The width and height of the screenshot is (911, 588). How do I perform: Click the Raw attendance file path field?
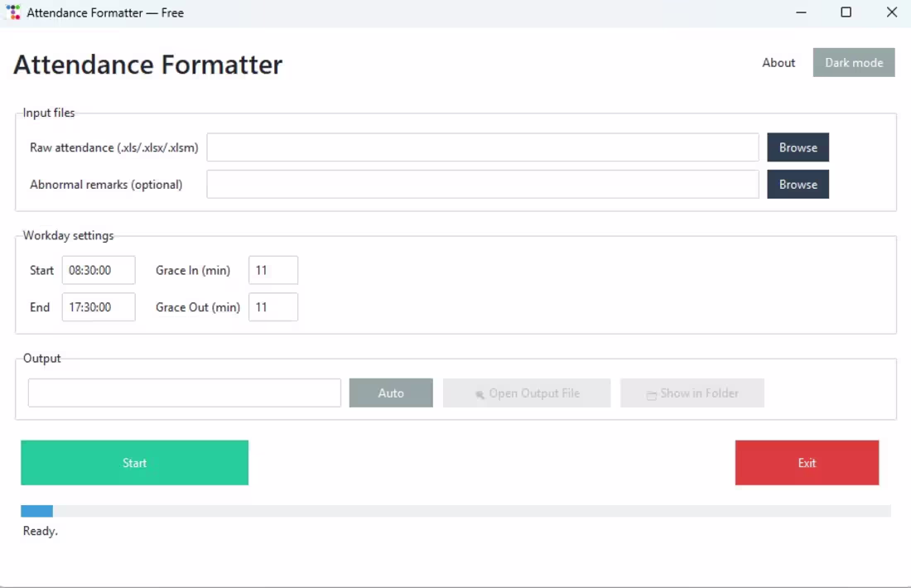(x=483, y=147)
